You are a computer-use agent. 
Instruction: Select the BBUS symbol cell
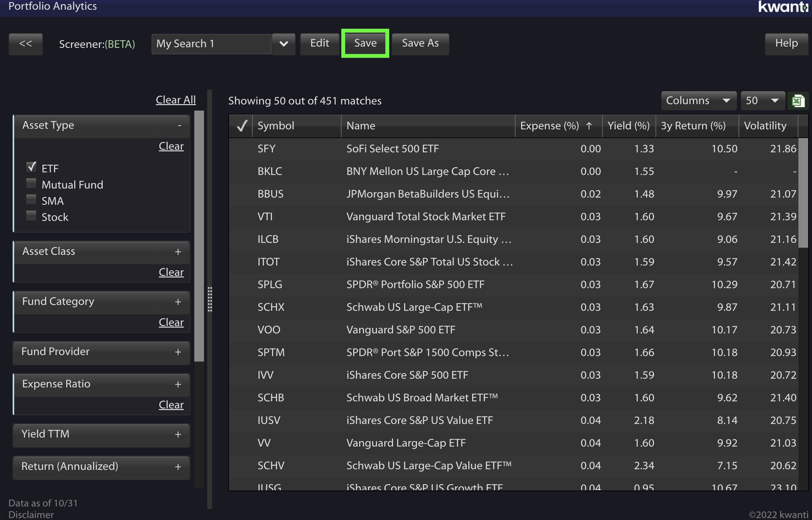point(270,194)
